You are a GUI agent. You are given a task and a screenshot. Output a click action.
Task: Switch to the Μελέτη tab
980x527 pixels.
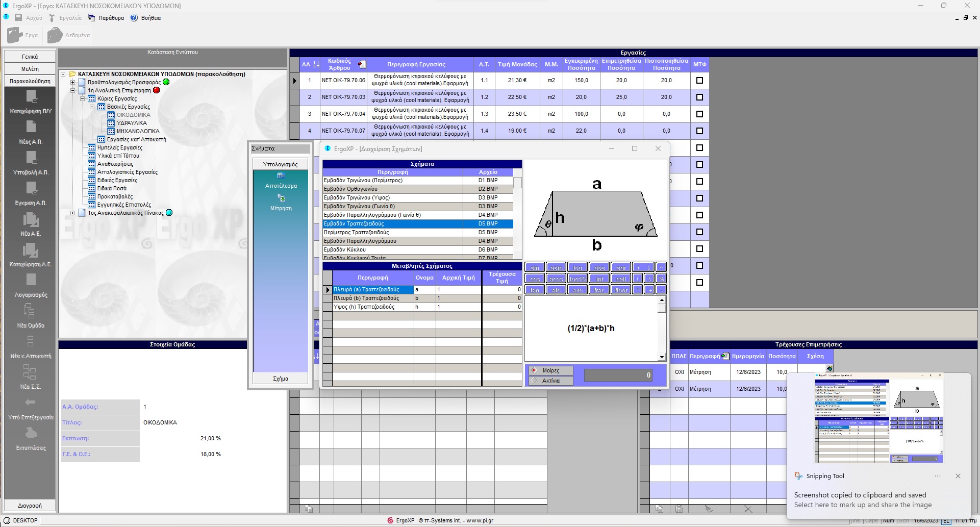click(30, 69)
